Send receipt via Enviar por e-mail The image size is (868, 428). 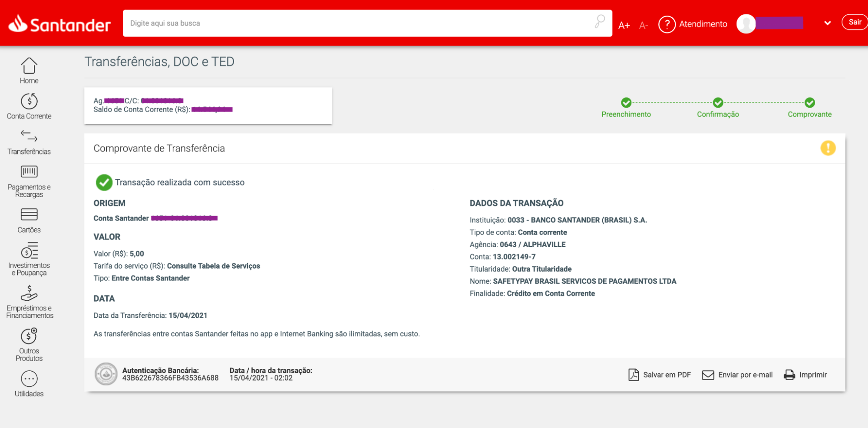[x=737, y=375]
